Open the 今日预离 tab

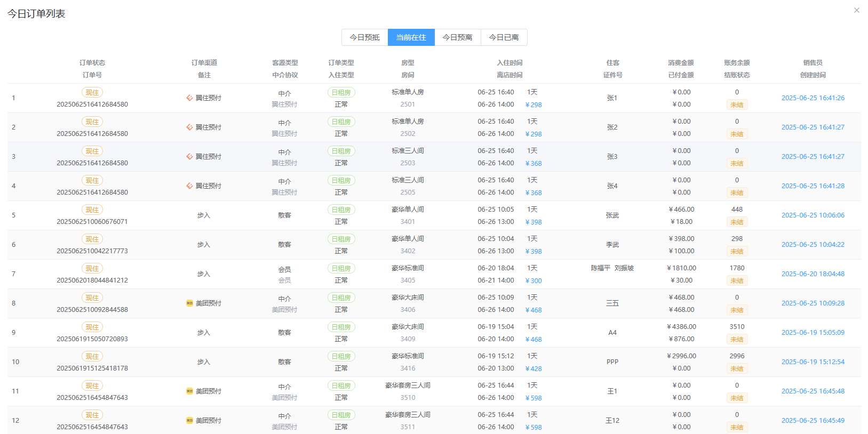(x=458, y=37)
